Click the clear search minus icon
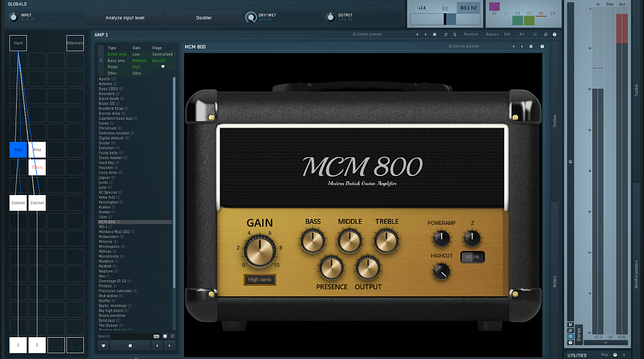This screenshot has width=644, height=359. point(165,336)
